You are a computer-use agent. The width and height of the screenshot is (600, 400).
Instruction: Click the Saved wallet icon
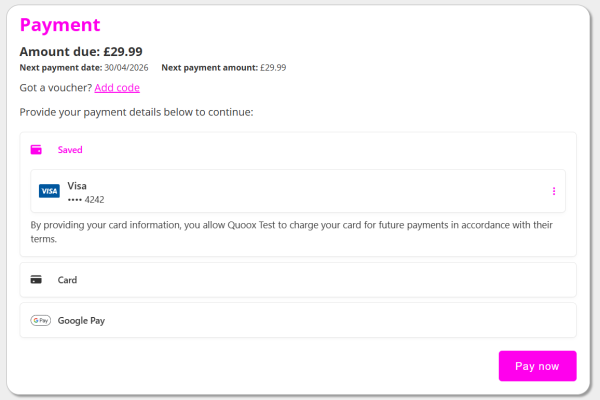(x=36, y=150)
